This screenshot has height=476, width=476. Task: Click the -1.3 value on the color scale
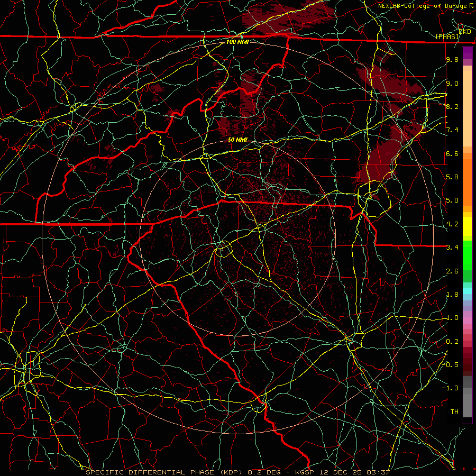point(450,388)
